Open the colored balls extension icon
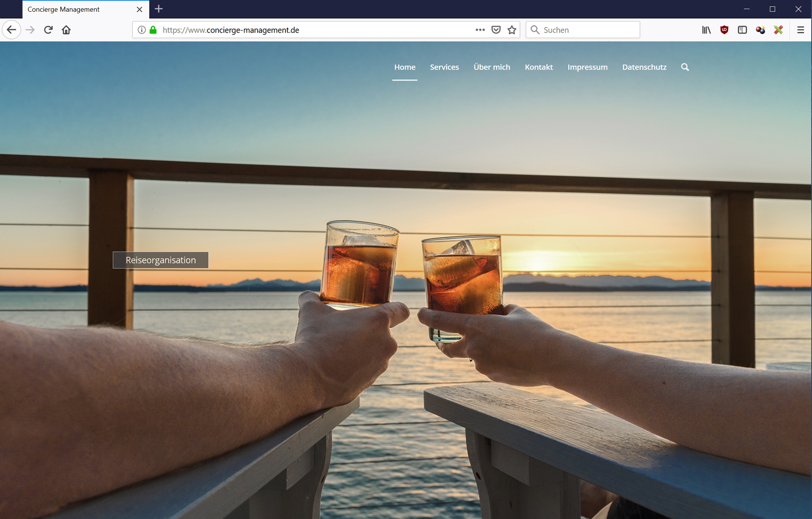 [760, 30]
